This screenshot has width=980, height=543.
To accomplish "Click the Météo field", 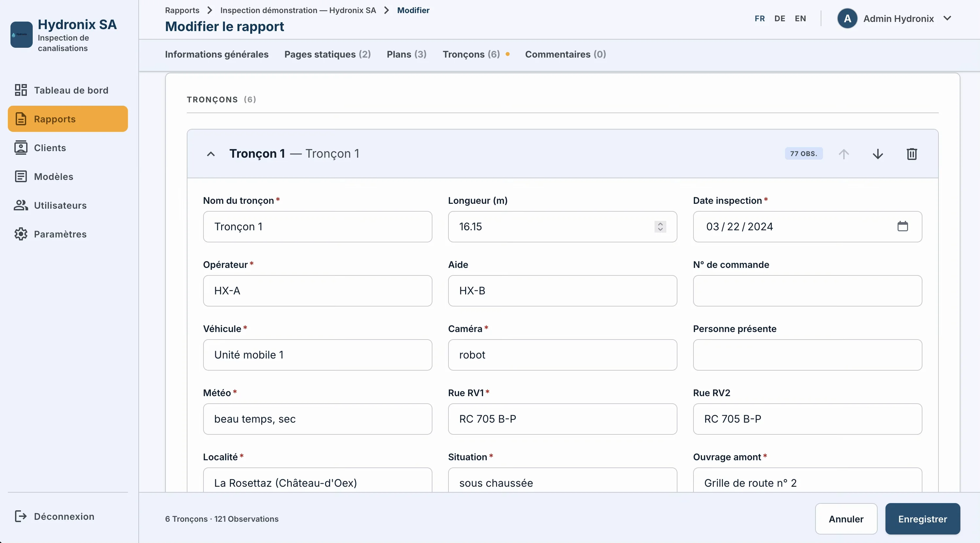I will tap(318, 419).
